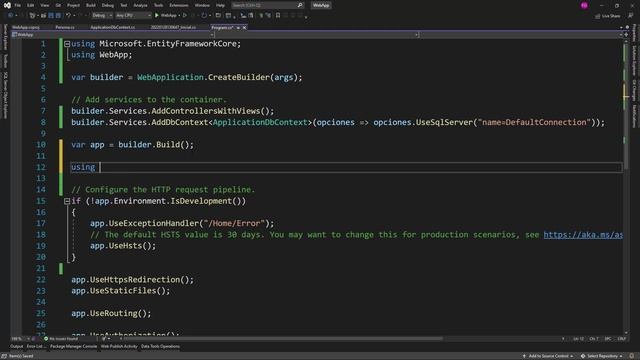
Task: Click the Save file icon
Action: click(x=51, y=16)
